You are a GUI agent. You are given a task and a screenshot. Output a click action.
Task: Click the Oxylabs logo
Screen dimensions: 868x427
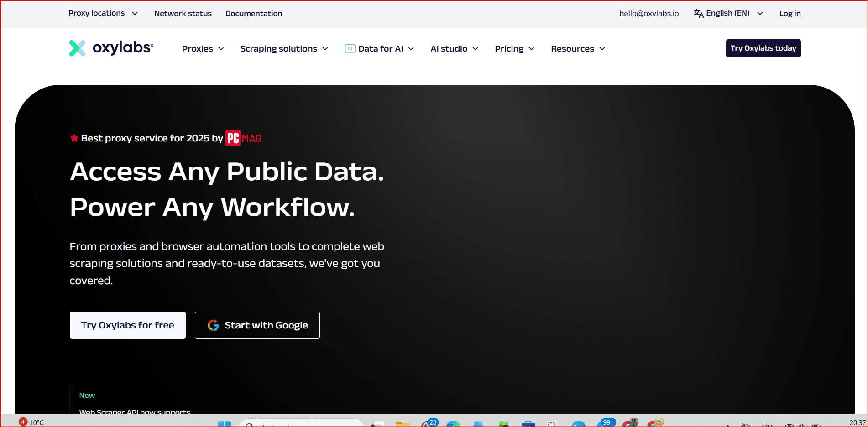point(111,48)
